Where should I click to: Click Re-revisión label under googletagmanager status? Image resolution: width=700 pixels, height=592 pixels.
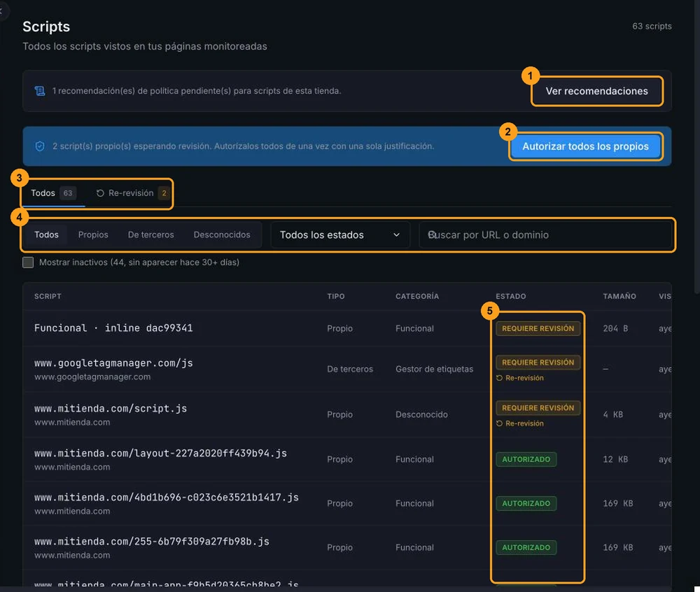[x=520, y=378]
